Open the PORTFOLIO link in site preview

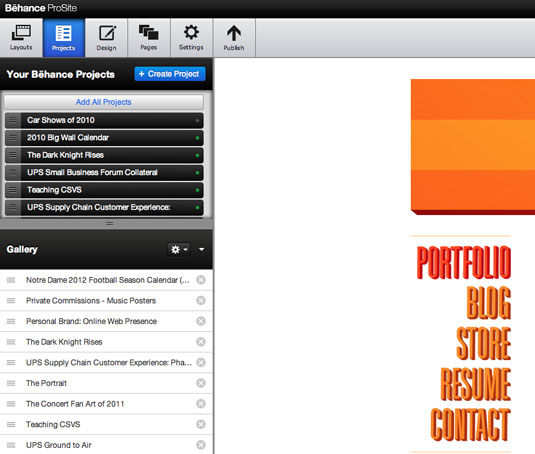pos(464,262)
